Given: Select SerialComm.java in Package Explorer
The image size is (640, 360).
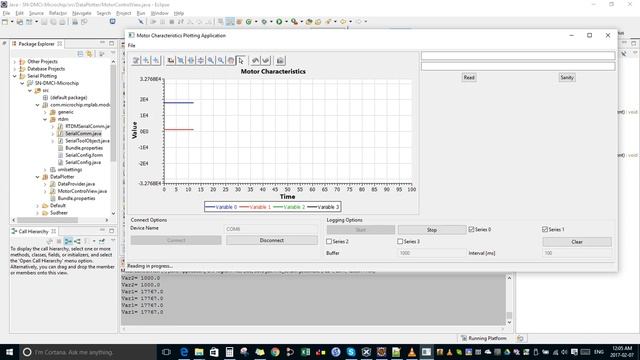Looking at the screenshot, I should tap(83, 134).
